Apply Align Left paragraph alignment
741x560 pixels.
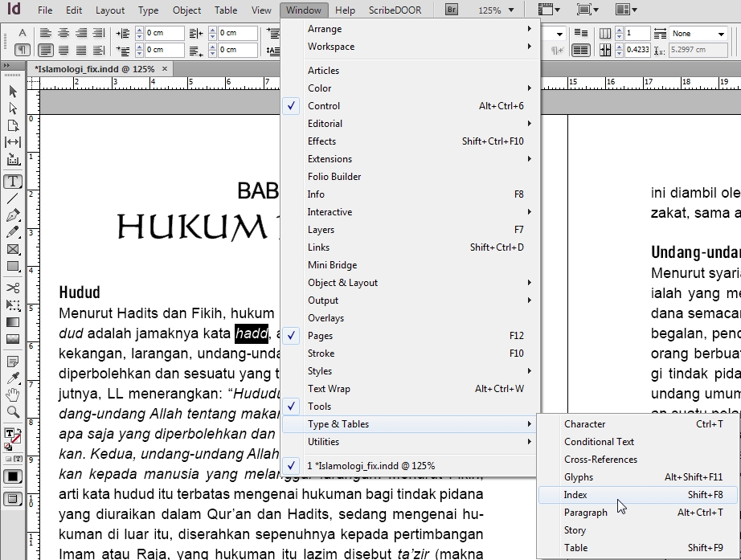tap(45, 33)
